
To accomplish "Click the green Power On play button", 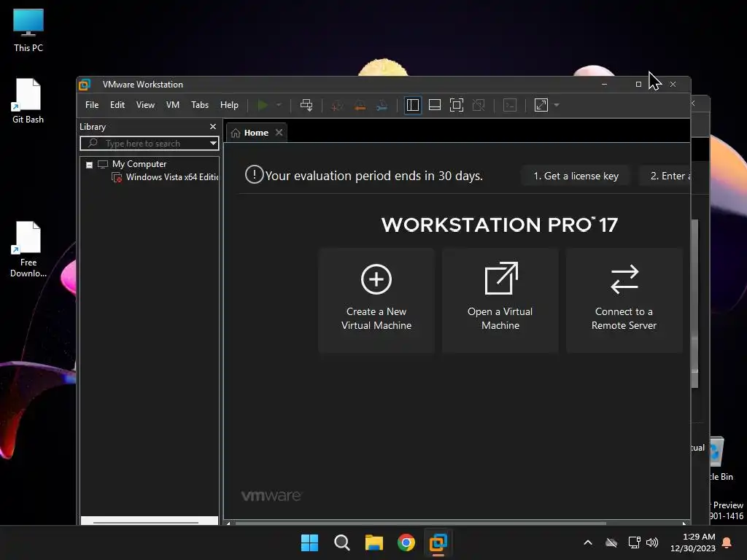I will pos(262,105).
